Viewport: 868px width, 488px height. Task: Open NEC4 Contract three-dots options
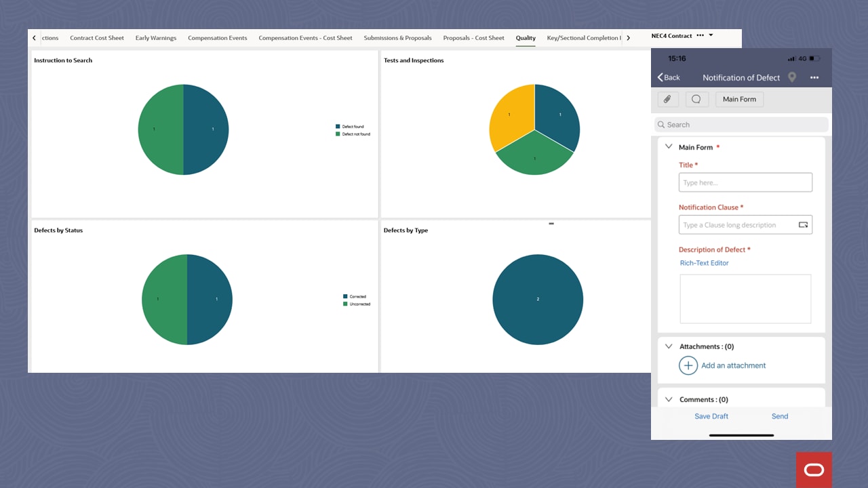coord(700,35)
